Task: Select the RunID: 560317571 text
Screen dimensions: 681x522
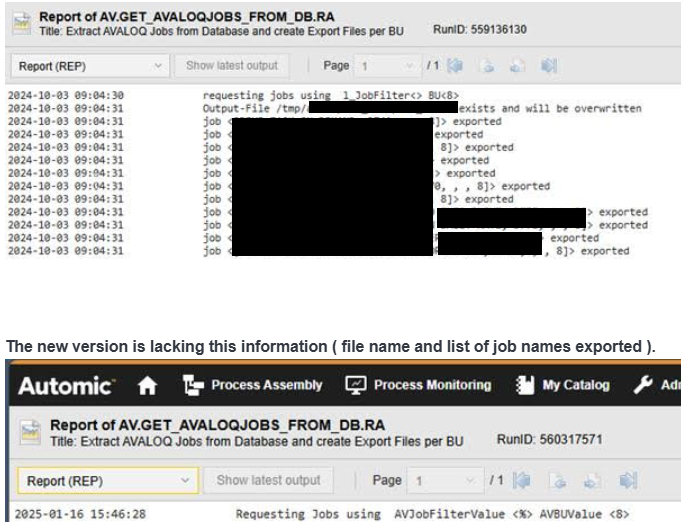Action: (x=549, y=439)
